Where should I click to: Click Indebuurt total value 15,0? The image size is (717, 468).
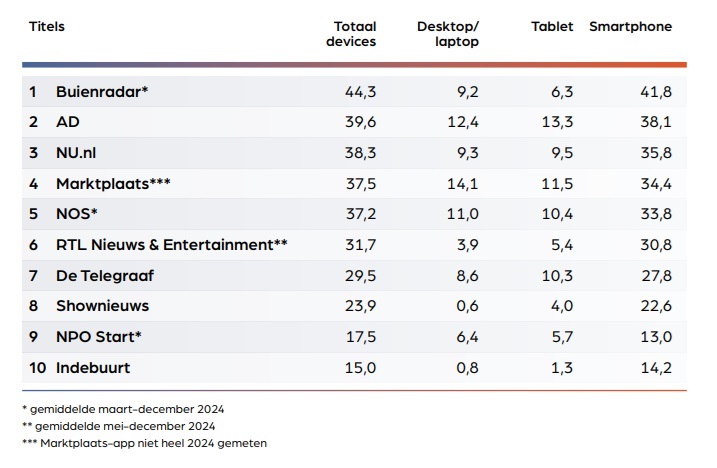tap(361, 368)
